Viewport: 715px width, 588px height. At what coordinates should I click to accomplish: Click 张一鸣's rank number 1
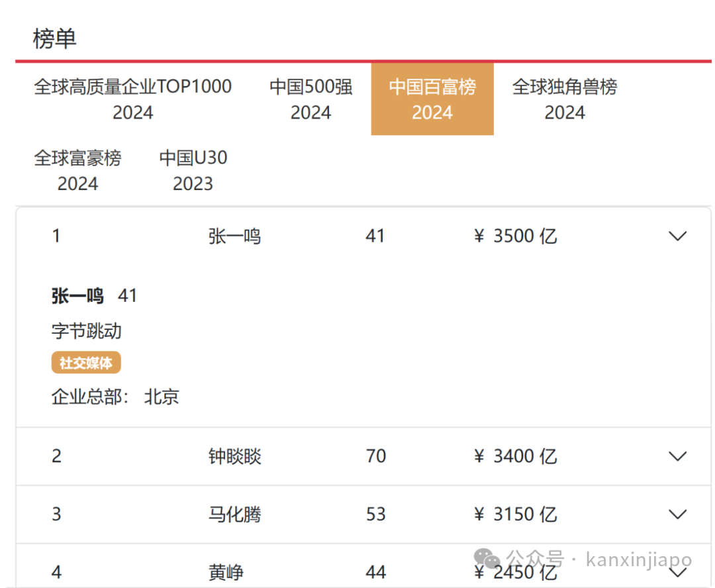56,236
